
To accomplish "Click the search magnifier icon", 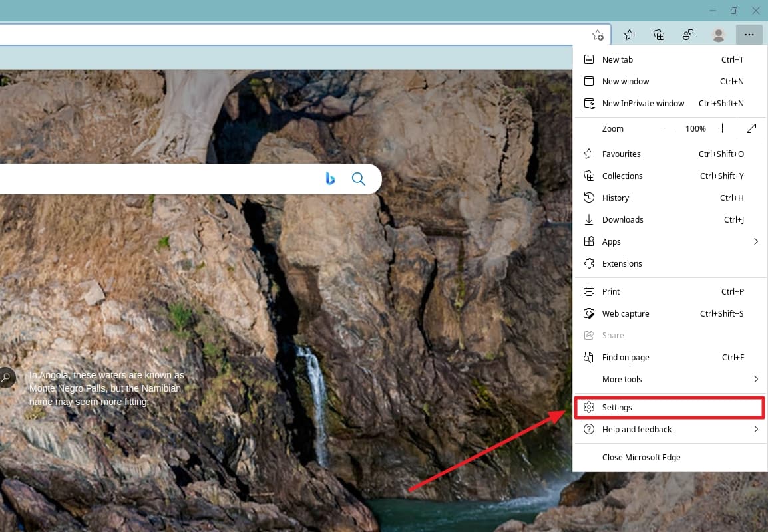I will [x=358, y=178].
